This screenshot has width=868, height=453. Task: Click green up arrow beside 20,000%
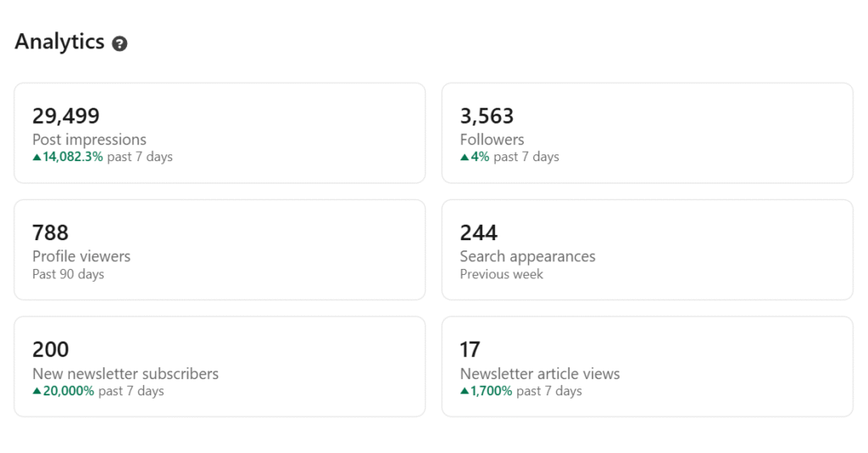(x=36, y=391)
